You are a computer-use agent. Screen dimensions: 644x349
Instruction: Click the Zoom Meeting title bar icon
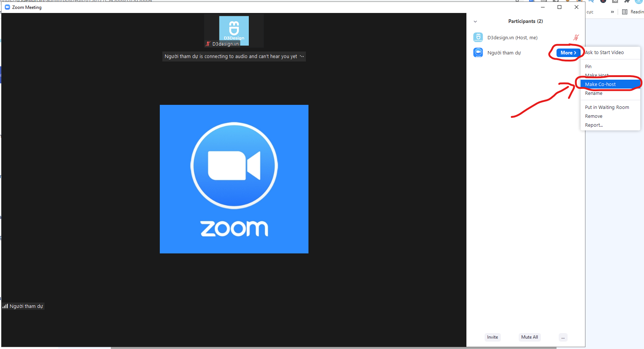7,7
